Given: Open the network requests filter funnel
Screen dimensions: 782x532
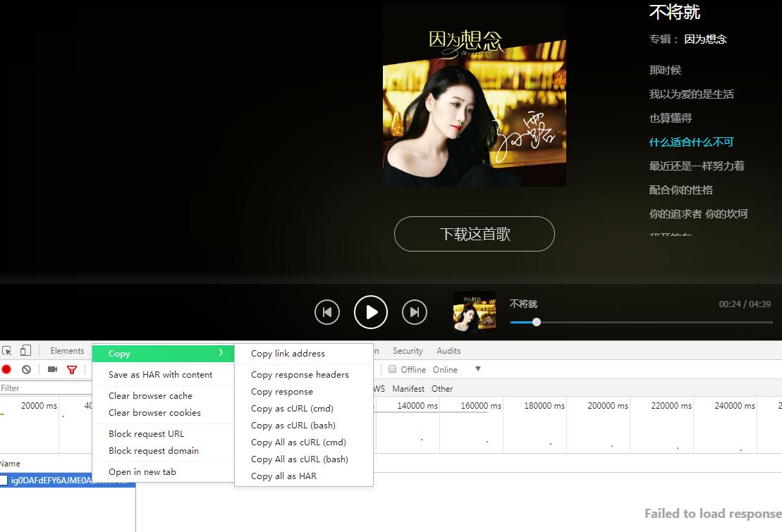Looking at the screenshot, I should 71,369.
